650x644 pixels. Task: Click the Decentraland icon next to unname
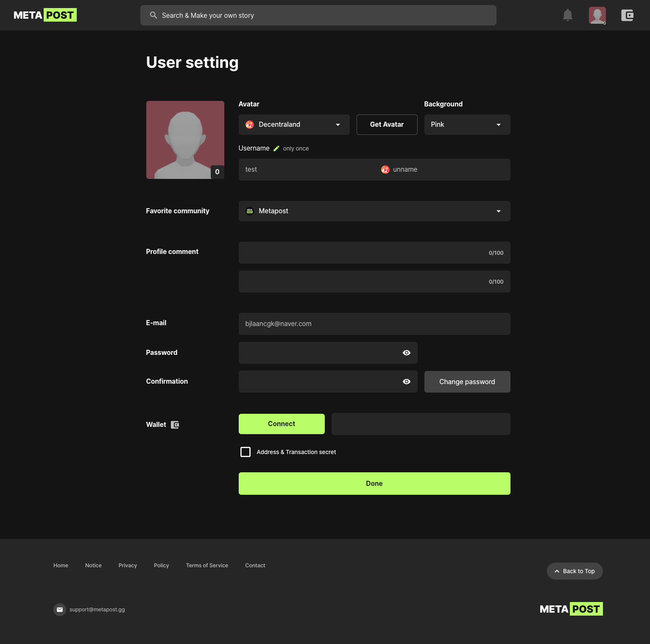(385, 170)
